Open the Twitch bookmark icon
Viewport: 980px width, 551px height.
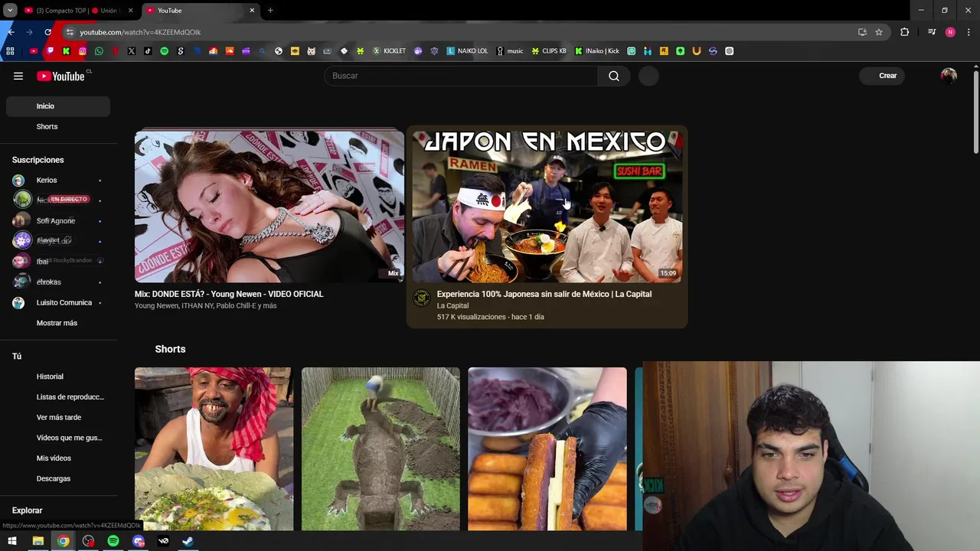50,51
